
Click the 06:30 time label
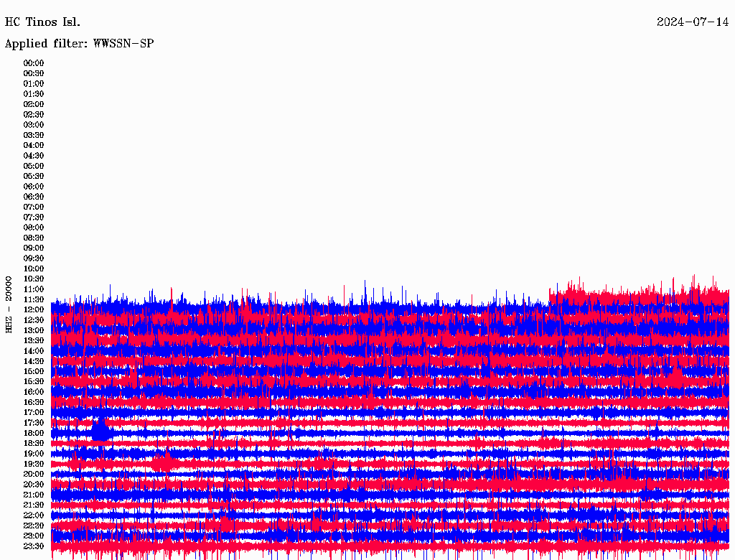(x=34, y=197)
